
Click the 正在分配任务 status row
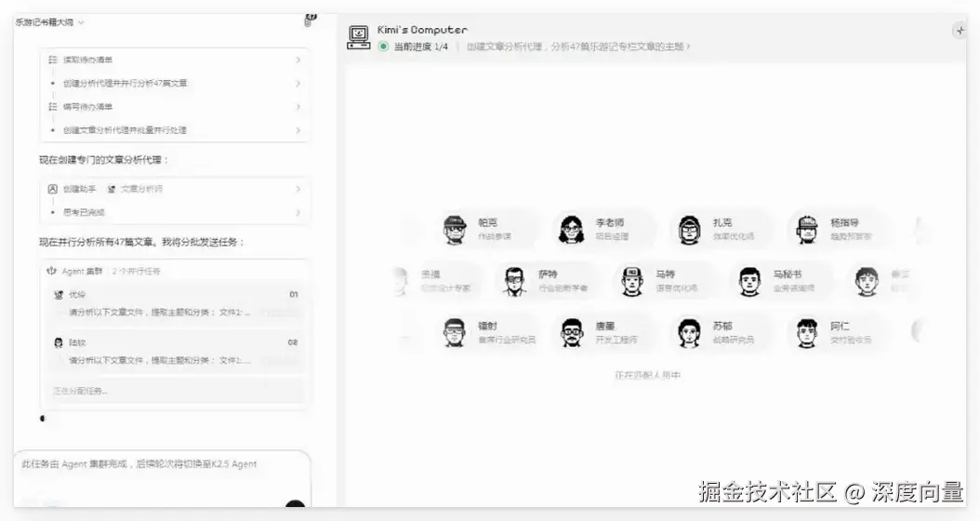tap(176, 390)
